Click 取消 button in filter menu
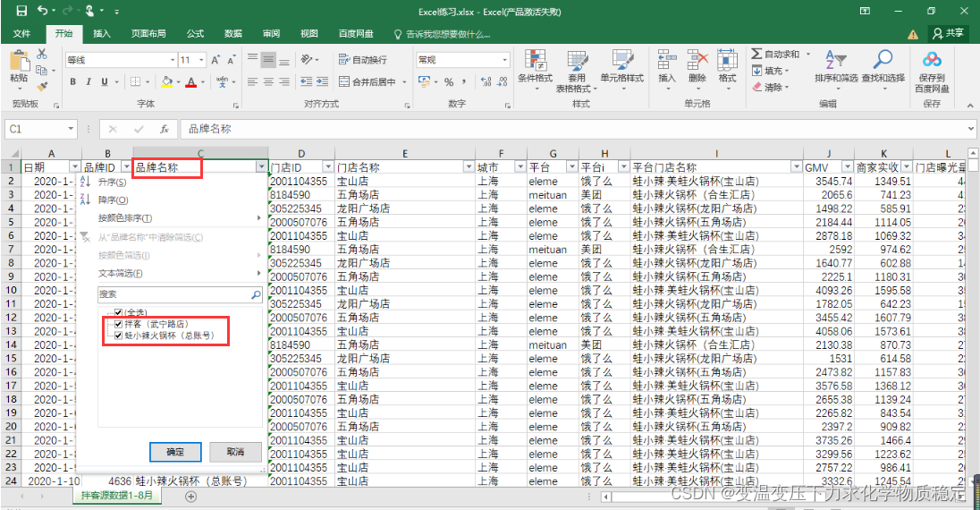980x510 pixels. coord(235,452)
